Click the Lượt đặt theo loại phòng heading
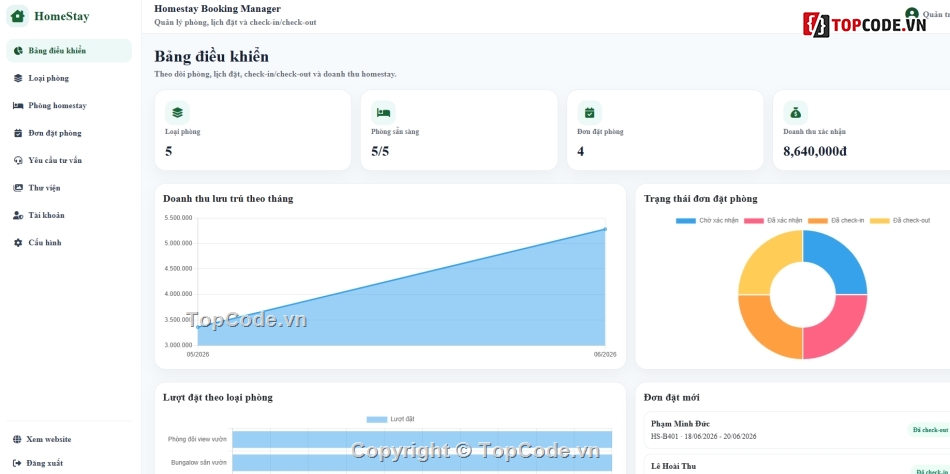The image size is (950, 474). point(218,398)
